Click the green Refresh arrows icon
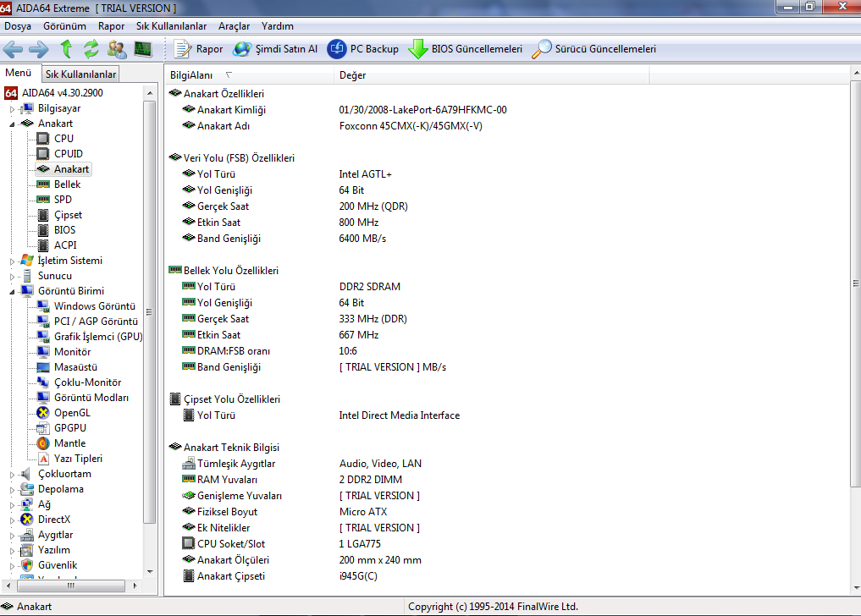Image resolution: width=861 pixels, height=616 pixels. [x=91, y=49]
